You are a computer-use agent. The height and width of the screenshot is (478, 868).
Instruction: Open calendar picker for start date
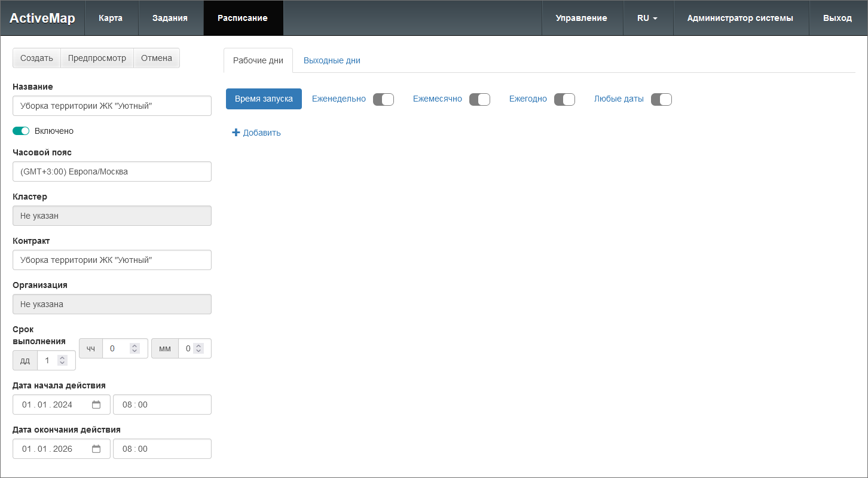tap(96, 405)
